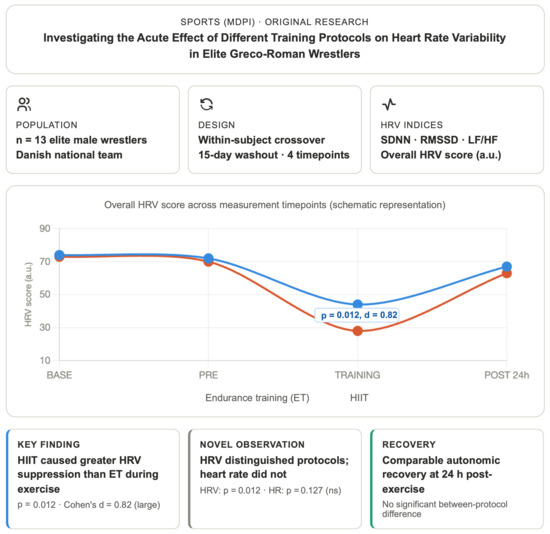Open the Novel Observation card
This screenshot has height=534, width=550.
click(275, 479)
